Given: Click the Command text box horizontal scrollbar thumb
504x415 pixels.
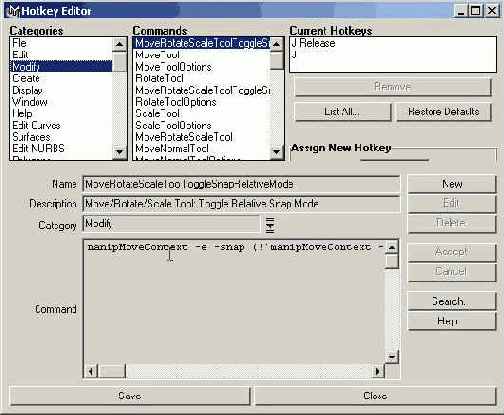Looking at the screenshot, I should 112,371.
